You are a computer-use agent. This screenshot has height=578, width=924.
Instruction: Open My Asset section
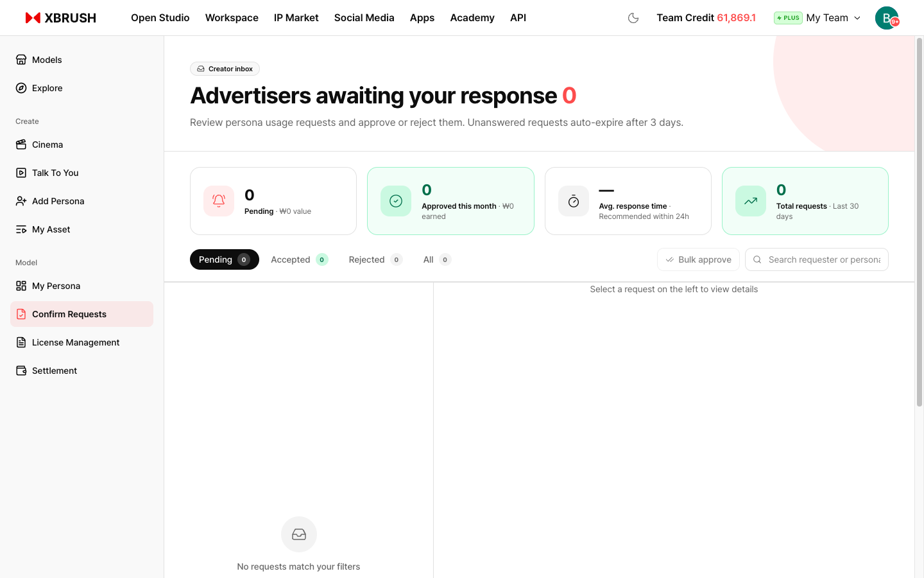(81, 229)
